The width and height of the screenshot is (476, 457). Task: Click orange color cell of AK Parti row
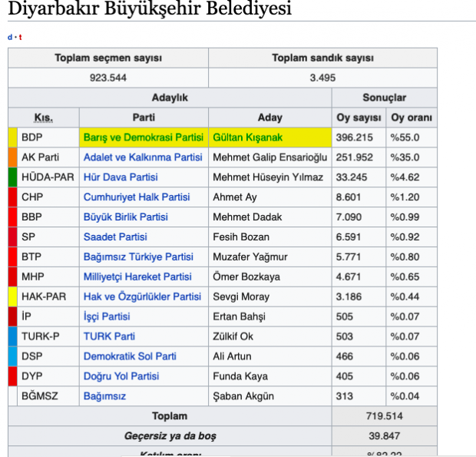coord(13,157)
